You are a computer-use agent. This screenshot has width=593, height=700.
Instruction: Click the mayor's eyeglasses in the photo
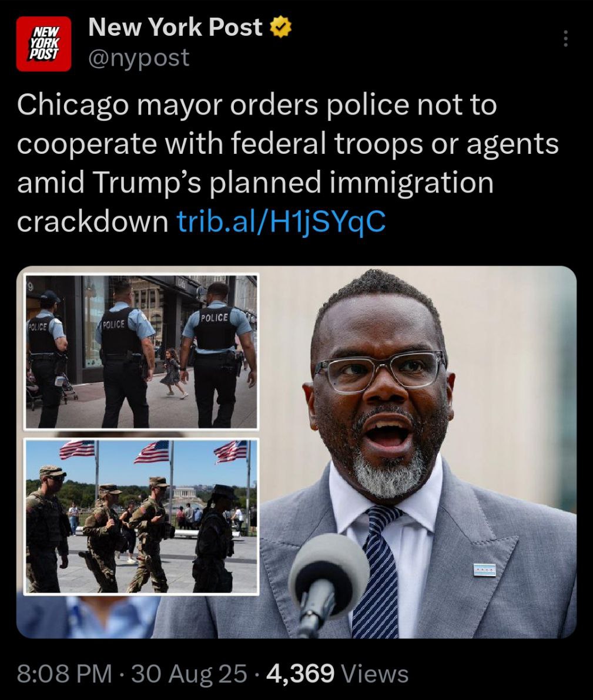380,370
